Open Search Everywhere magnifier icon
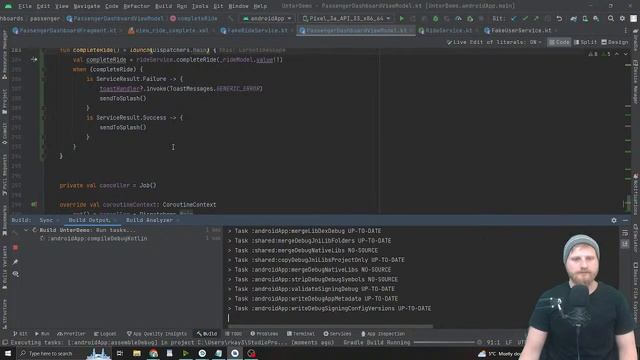This screenshot has width=640, height=360. [611, 19]
